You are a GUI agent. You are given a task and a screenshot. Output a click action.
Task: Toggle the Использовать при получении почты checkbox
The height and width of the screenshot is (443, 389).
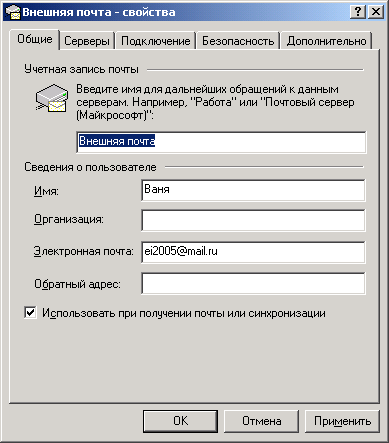(30, 313)
